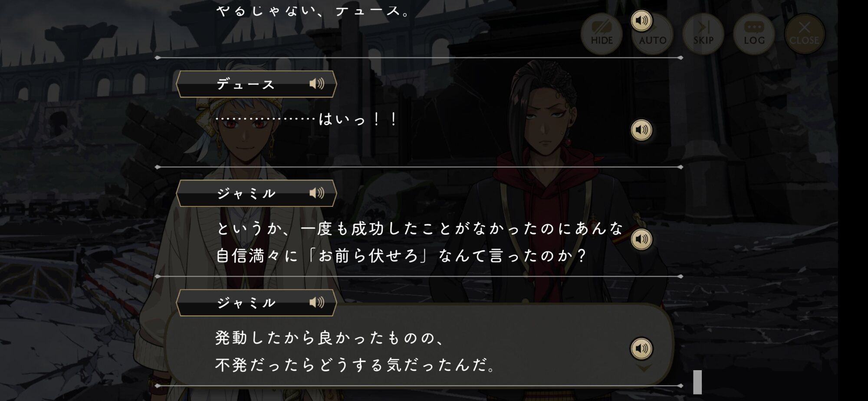
Task: Play voice beside first ジャミル name plate
Action: (317, 193)
